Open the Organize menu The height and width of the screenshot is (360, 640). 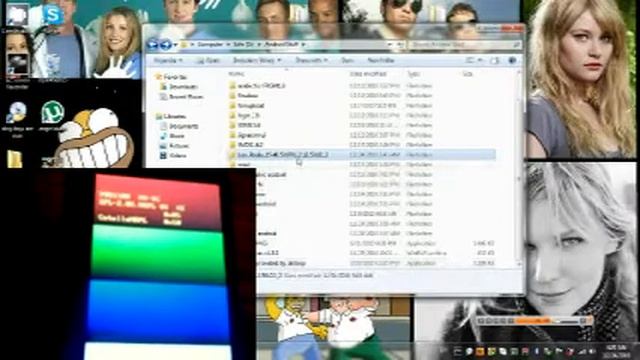168,60
